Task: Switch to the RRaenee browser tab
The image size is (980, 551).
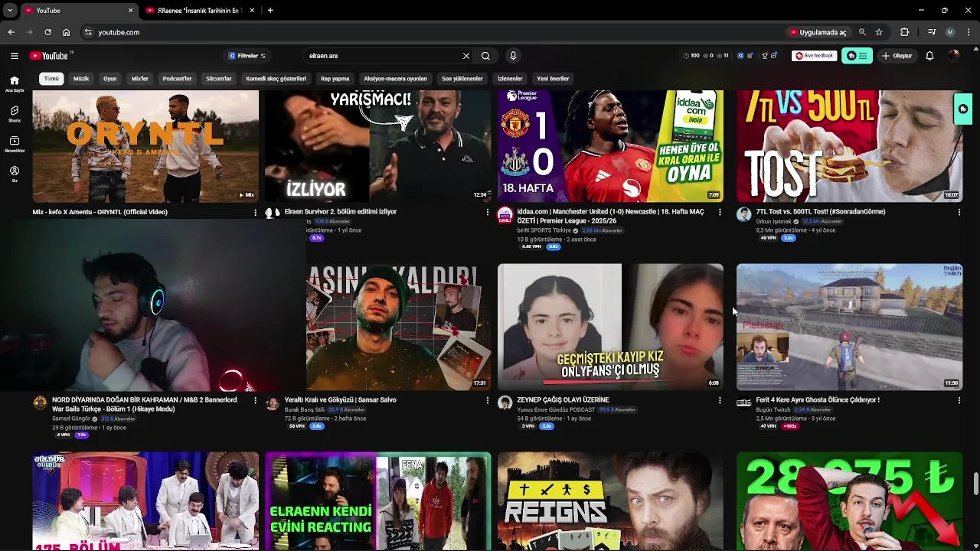Action: tap(200, 11)
